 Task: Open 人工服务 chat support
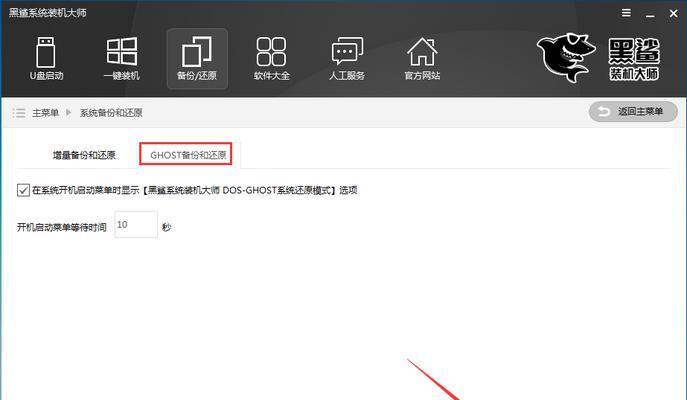coord(347,59)
